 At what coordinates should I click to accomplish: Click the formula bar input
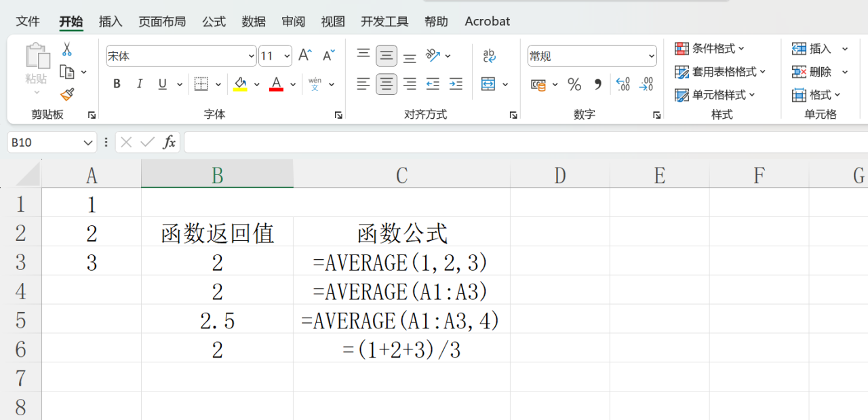[x=526, y=142]
